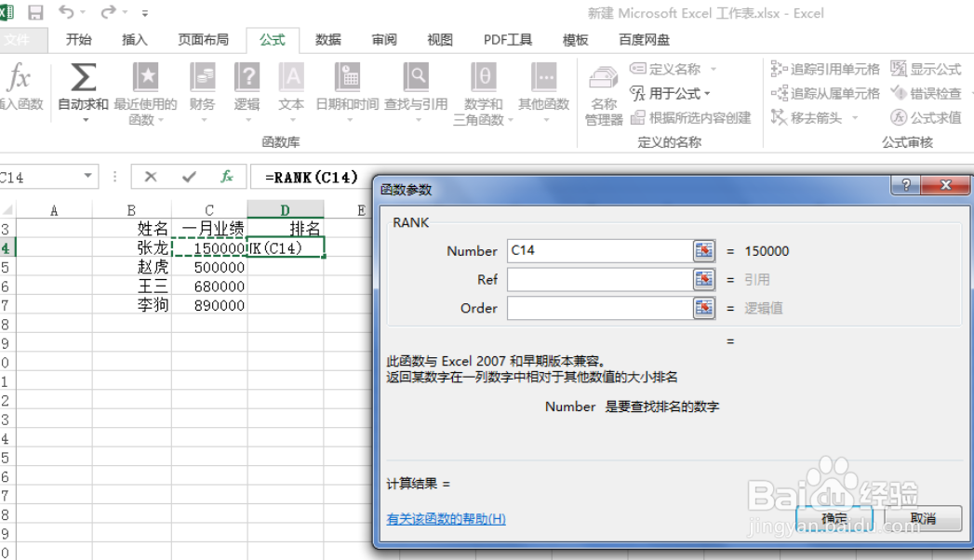Screen dimensions: 974x560
Task: Click the 取消 (Cancel) button
Action: click(x=923, y=518)
